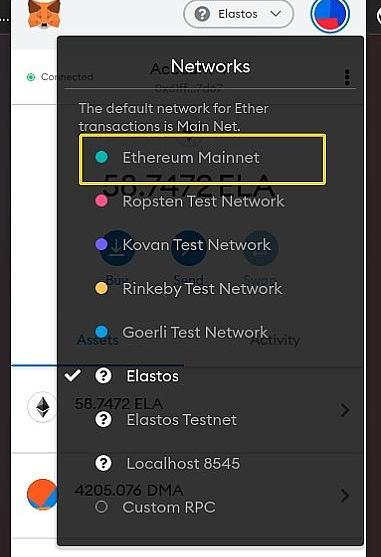The width and height of the screenshot is (381, 557).
Task: Click the blue Goerli color dot
Action: [102, 332]
